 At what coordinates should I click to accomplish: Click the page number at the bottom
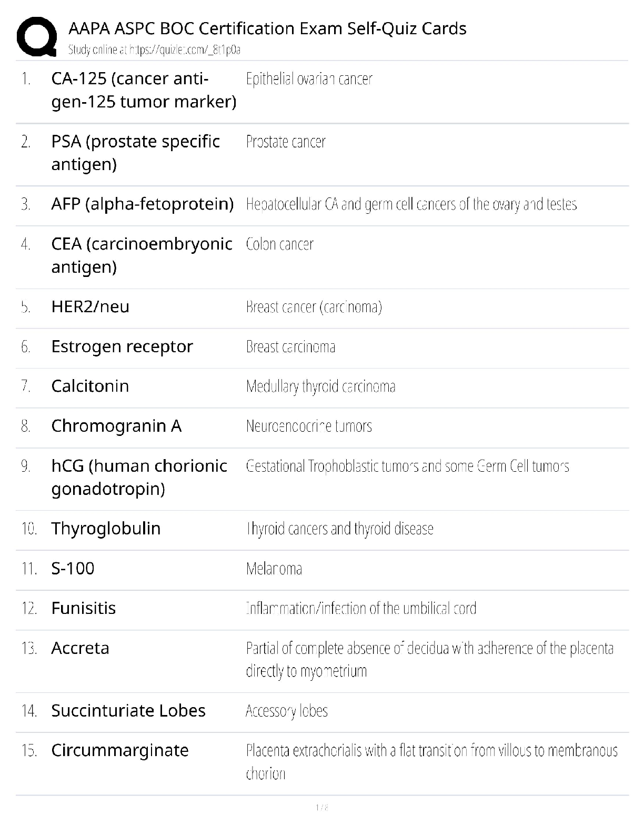[x=322, y=807]
